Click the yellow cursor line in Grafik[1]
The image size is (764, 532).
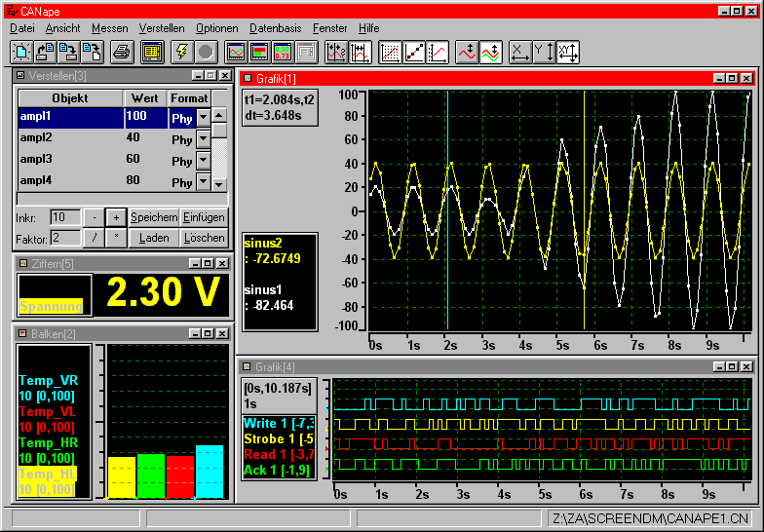(584, 209)
